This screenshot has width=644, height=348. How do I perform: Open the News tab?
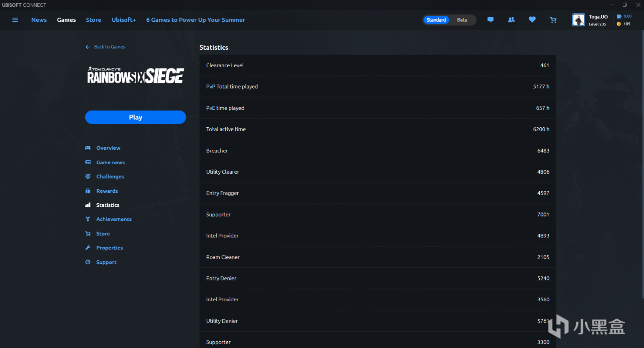pyautogui.click(x=39, y=20)
